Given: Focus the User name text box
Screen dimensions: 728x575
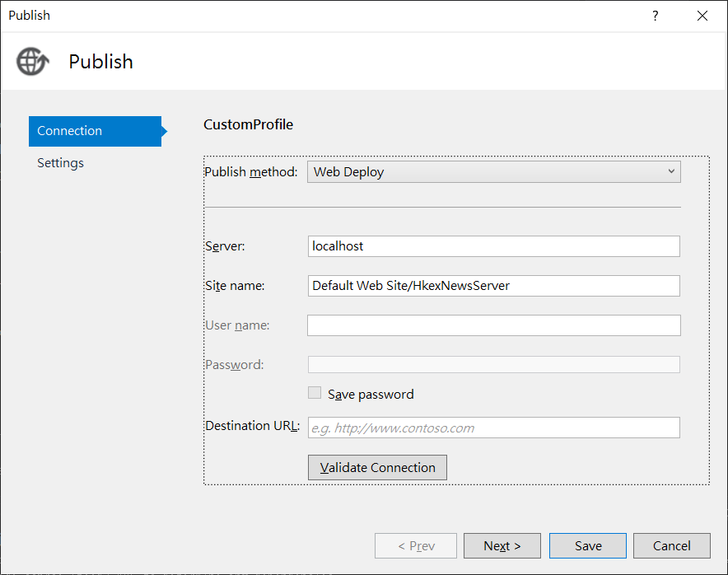Looking at the screenshot, I should (494, 325).
